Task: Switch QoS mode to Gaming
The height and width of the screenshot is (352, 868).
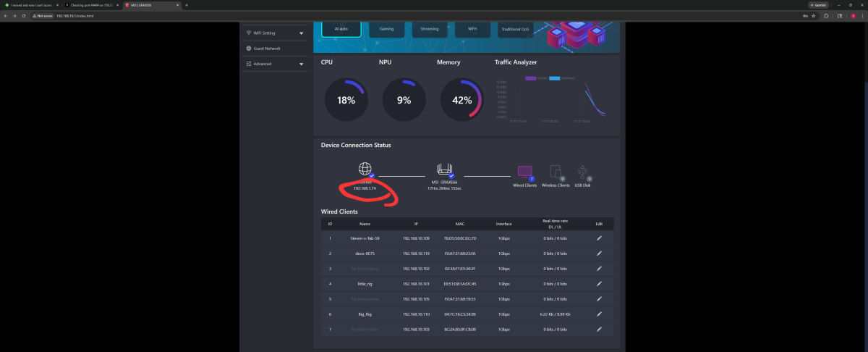Action: [x=386, y=29]
